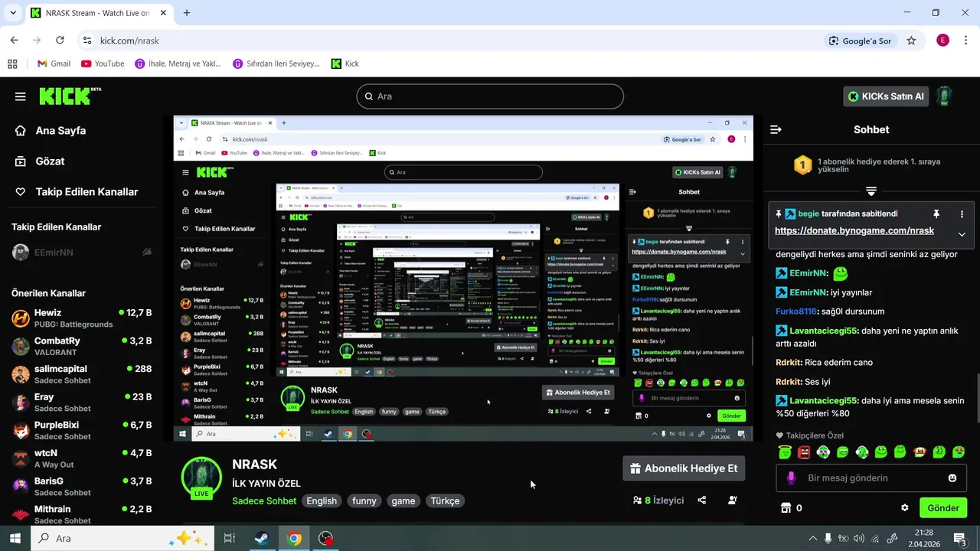Open the YouTube bookmark

click(103, 64)
